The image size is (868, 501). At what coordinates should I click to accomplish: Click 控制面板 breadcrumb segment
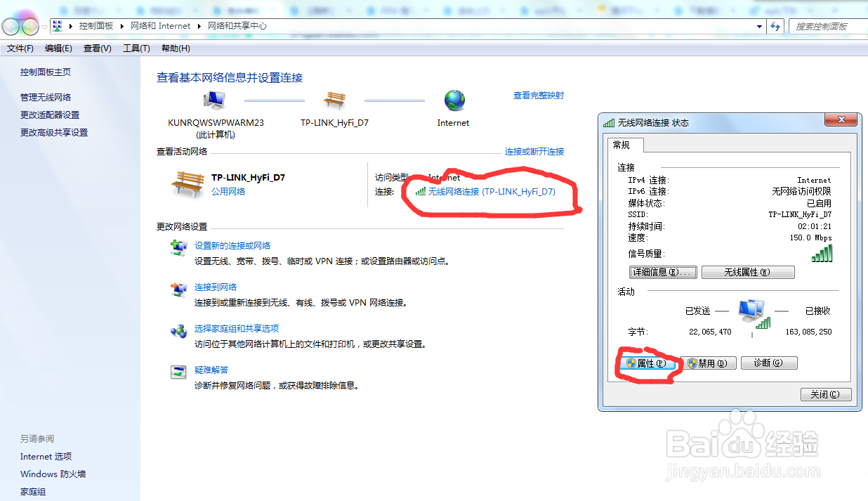[x=96, y=26]
